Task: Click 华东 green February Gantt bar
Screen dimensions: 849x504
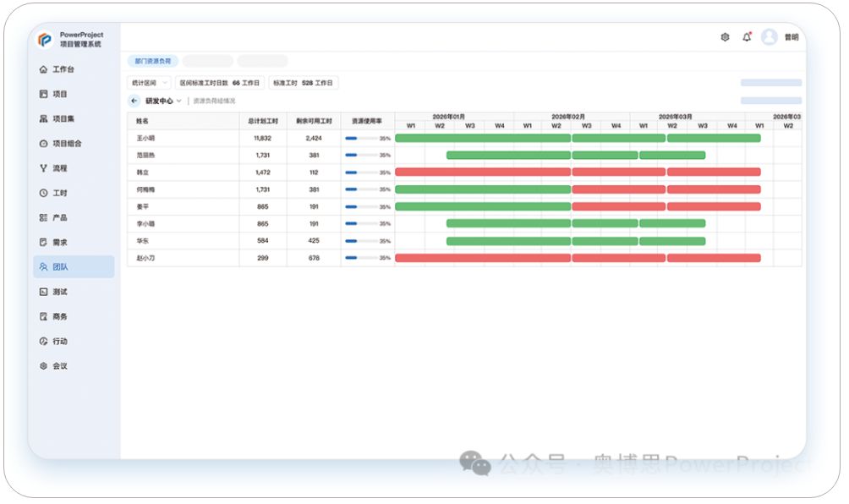Action: [x=605, y=241]
